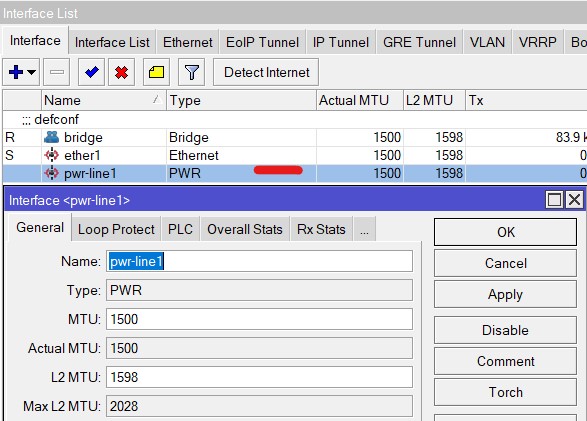Select the bridge interface icon row

pyautogui.click(x=51, y=137)
